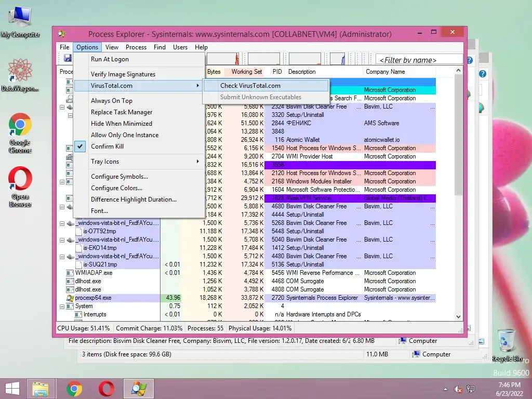Click the network tray icon
Viewport: 532px width, 399px height.
pyautogui.click(x=471, y=389)
